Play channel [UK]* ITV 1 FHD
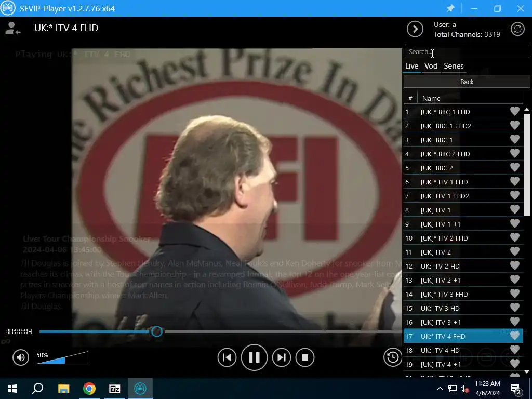The width and height of the screenshot is (532, 399). [463, 182]
